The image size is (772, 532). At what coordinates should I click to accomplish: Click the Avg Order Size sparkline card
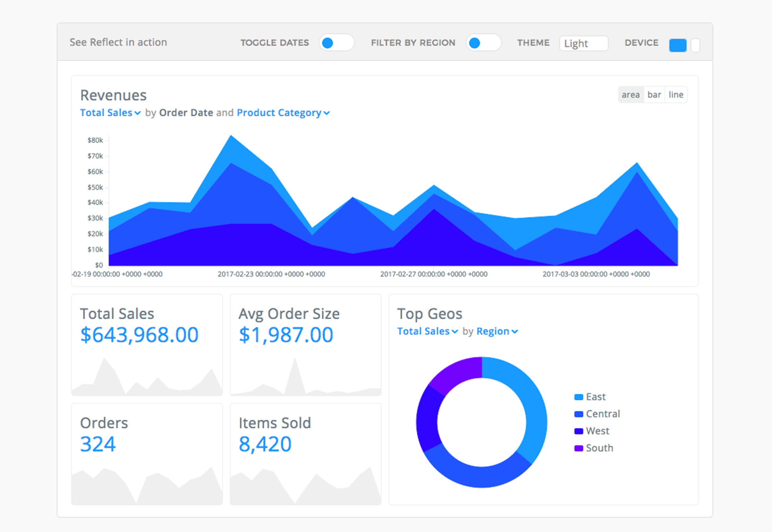tap(306, 345)
